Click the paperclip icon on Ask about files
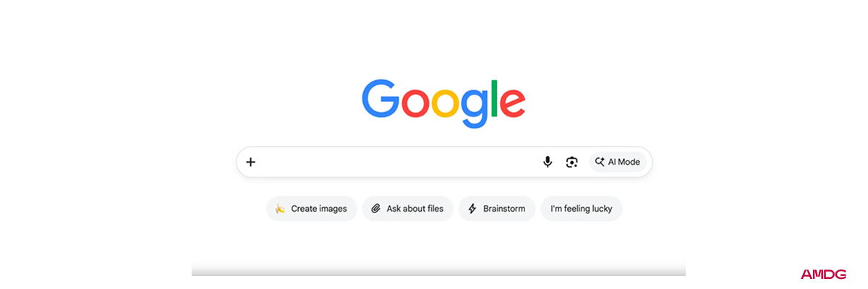Screen dimensions: 868x289 point(375,209)
